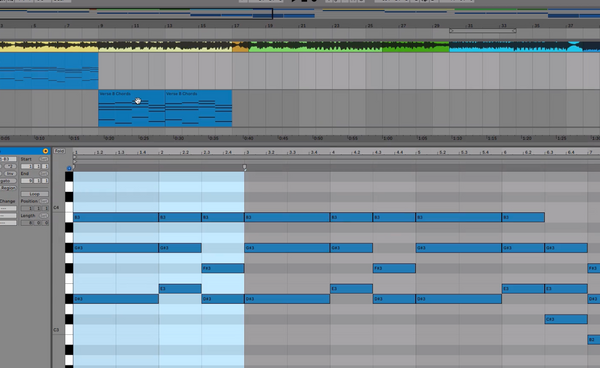Select the light green waveform section

click(x=315, y=47)
